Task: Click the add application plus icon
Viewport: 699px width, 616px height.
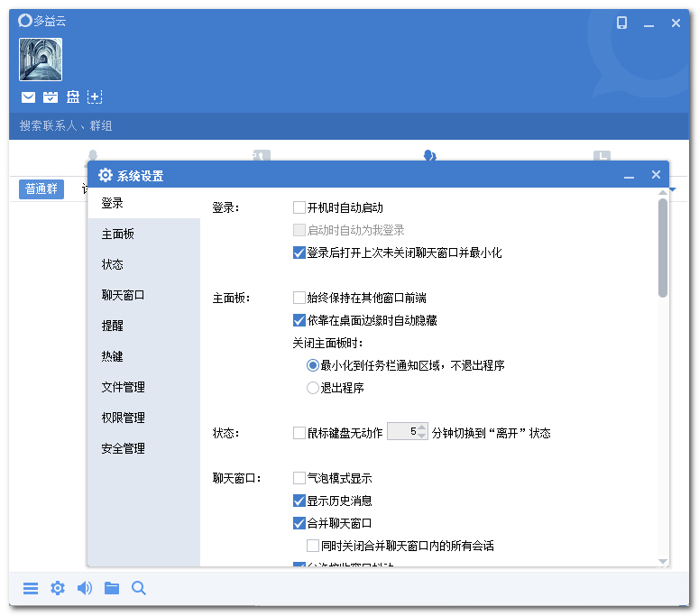Action: [95, 97]
